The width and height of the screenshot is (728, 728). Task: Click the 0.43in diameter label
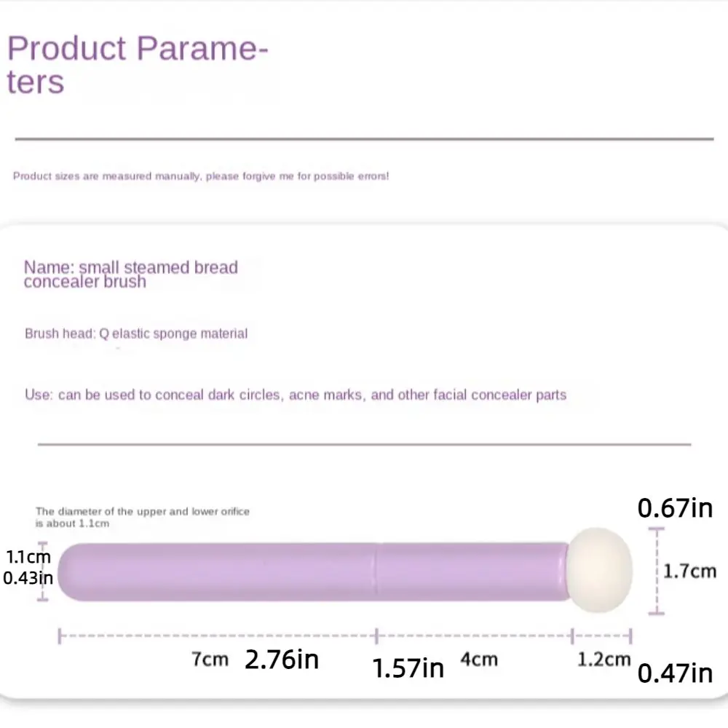pyautogui.click(x=28, y=578)
